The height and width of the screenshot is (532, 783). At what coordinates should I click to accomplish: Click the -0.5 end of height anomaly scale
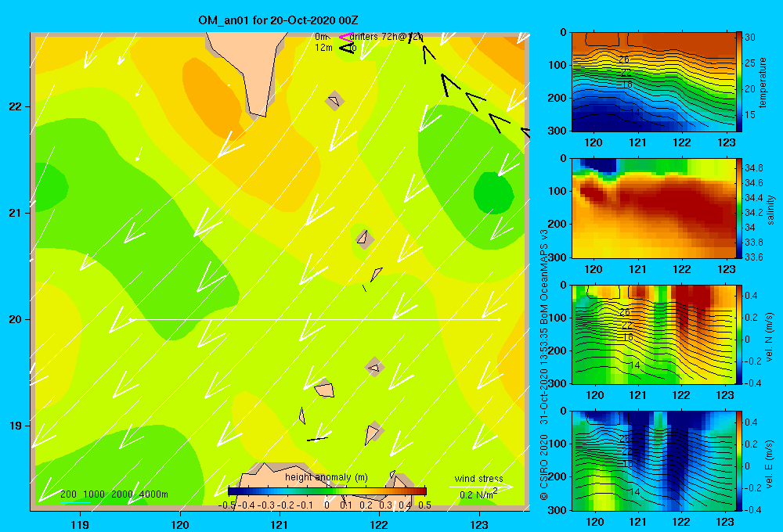click(x=227, y=505)
